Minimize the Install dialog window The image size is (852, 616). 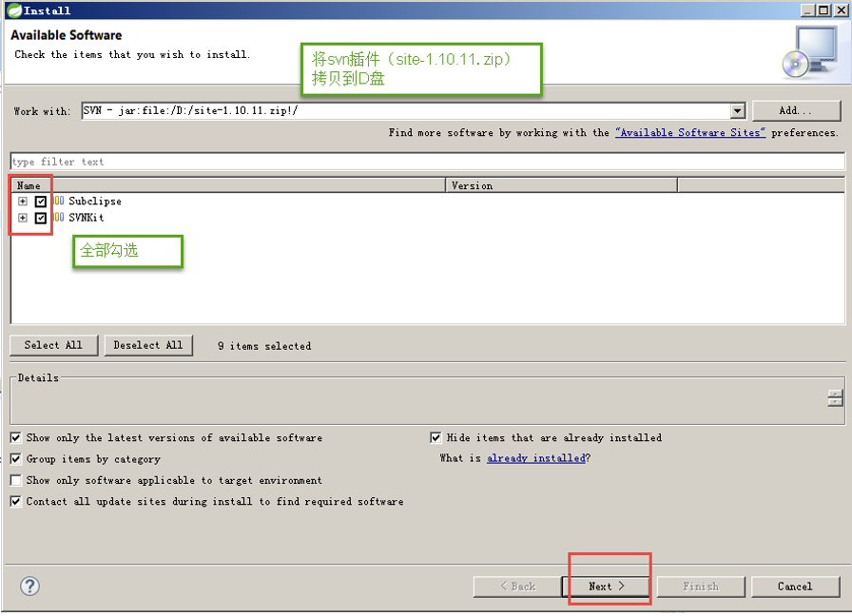(x=808, y=10)
